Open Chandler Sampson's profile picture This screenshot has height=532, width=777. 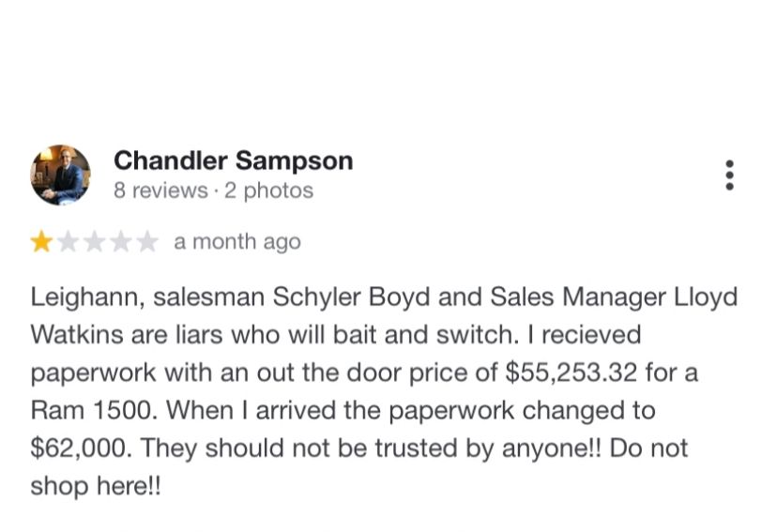pyautogui.click(x=61, y=175)
